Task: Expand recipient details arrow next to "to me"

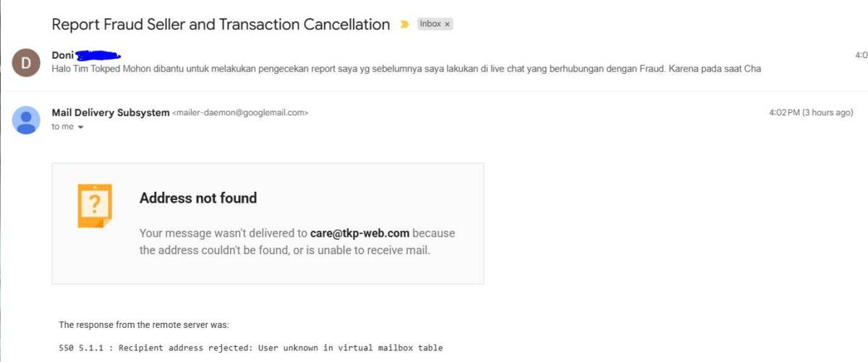Action: coord(80,127)
